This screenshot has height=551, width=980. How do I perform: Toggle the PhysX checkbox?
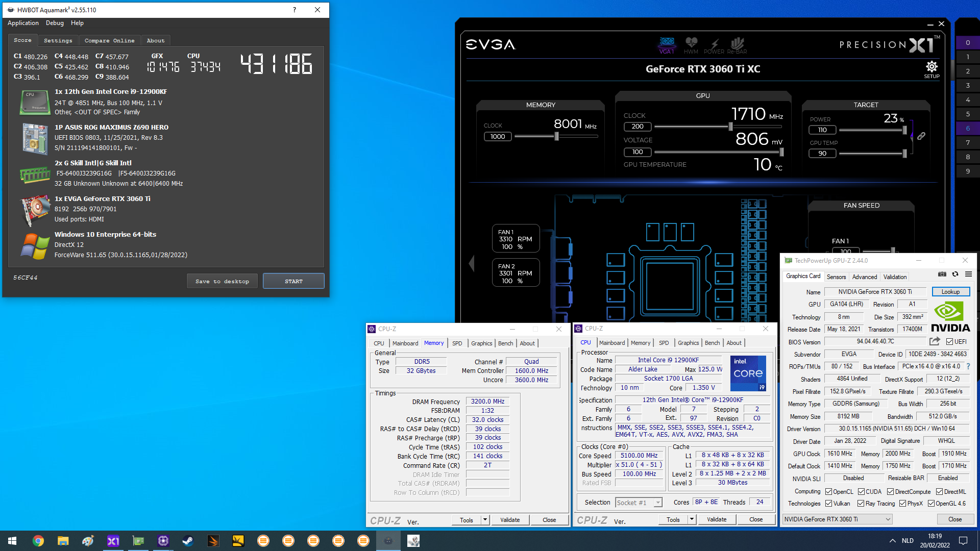pyautogui.click(x=903, y=504)
